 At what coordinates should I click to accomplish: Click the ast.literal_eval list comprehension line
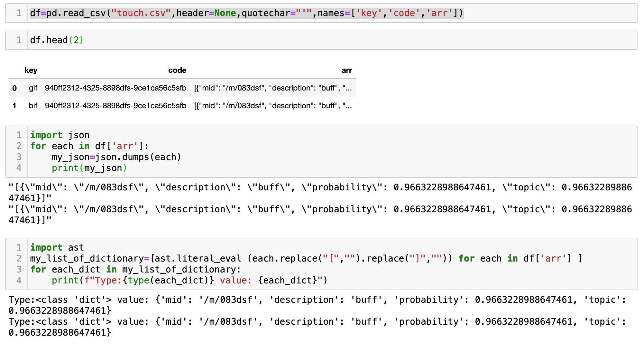point(306,259)
